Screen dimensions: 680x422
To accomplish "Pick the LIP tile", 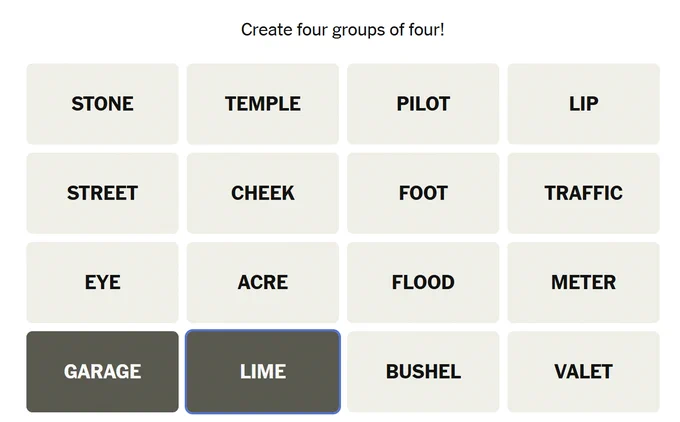I will pos(584,104).
